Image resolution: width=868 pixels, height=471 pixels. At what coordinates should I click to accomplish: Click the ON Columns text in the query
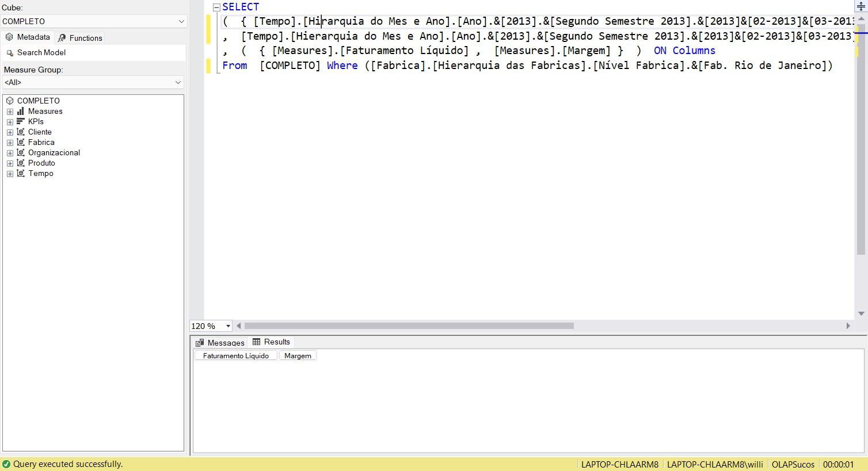(684, 51)
